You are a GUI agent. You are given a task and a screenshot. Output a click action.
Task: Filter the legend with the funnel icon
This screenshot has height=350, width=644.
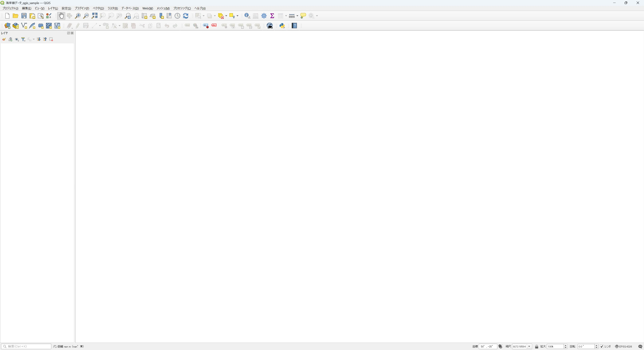click(x=23, y=39)
